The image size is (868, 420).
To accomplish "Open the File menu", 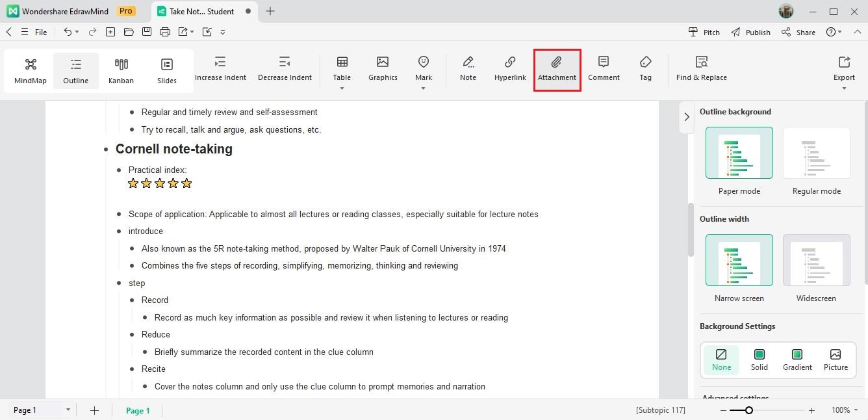I will tap(41, 32).
